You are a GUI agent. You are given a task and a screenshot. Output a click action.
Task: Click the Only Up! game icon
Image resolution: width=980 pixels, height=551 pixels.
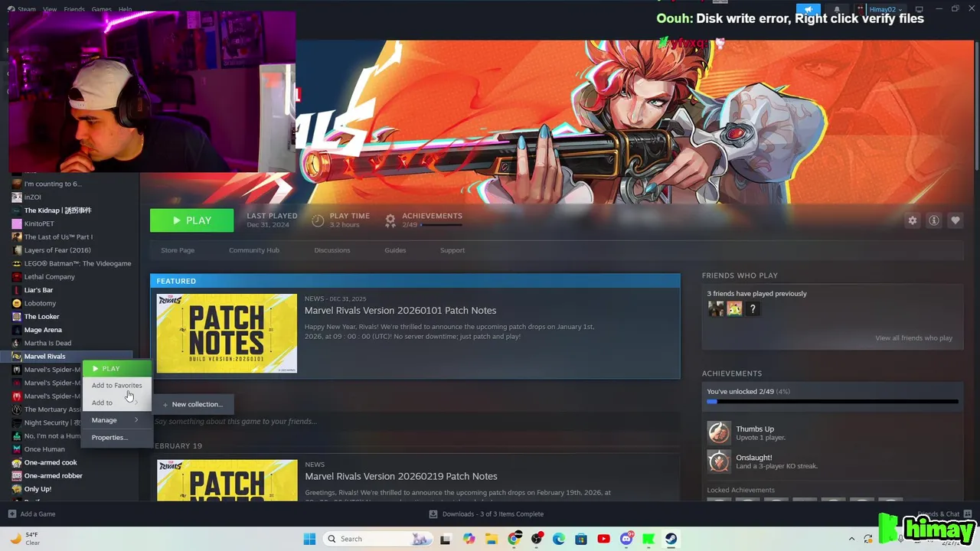click(17, 489)
